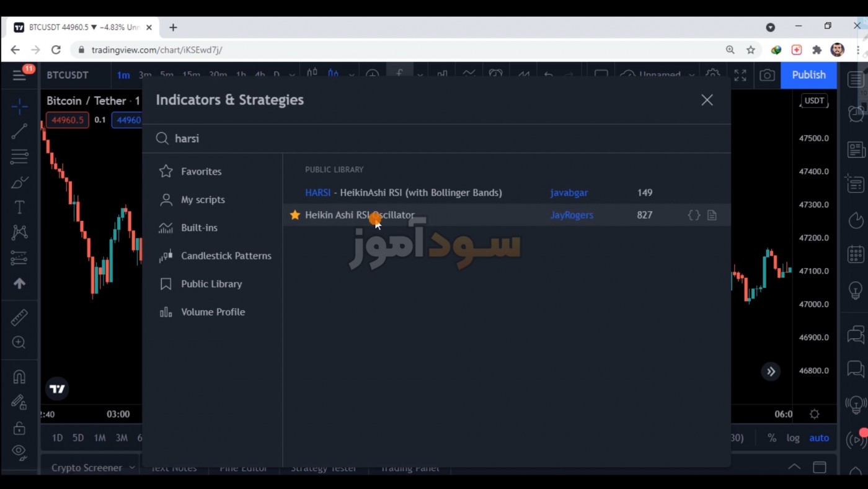The height and width of the screenshot is (489, 868).
Task: Select the 3M date range
Action: 122,438
